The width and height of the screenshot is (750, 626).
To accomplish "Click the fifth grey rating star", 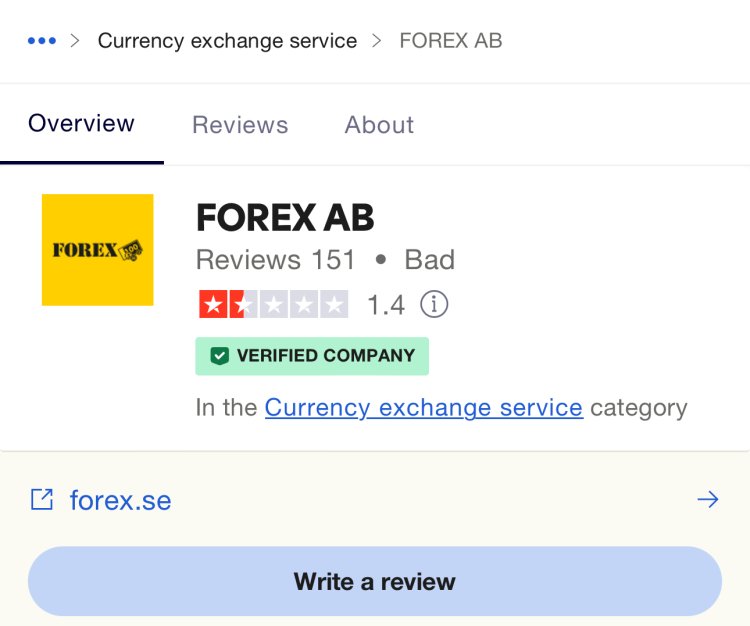I will (333, 304).
